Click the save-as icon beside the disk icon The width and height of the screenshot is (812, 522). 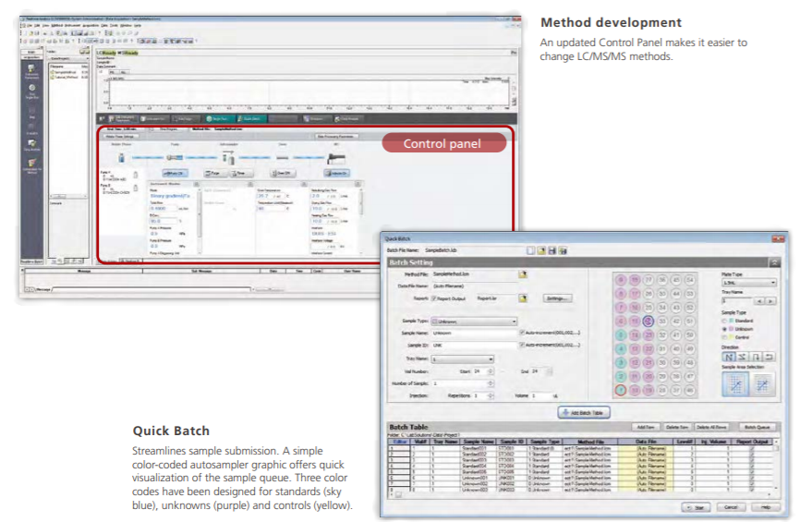pos(563,250)
